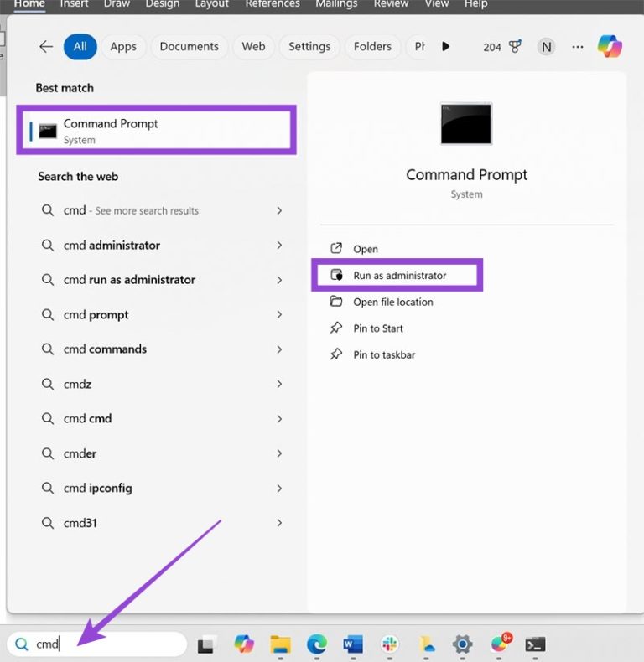Viewport: 644px width, 662px height.
Task: Click the large Command Prompt thumbnail
Action: (466, 124)
